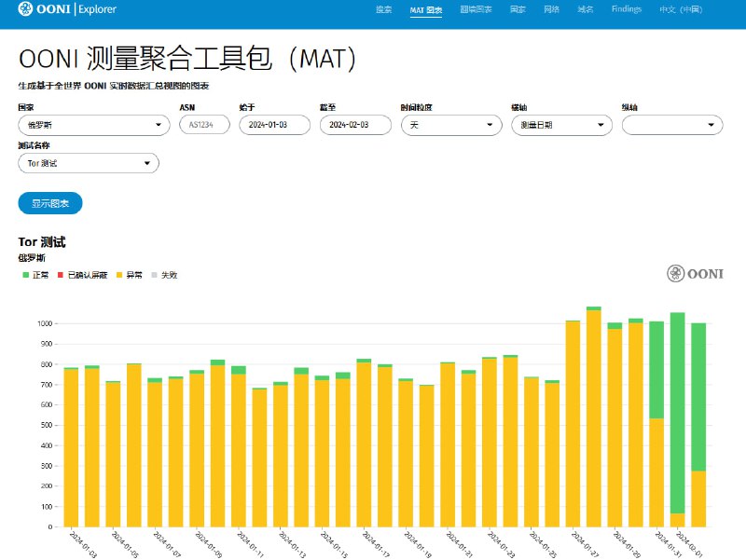Screen dimensions: 746x560
Task: Edit the 截至 date 2024-02-03
Action: [x=355, y=125]
